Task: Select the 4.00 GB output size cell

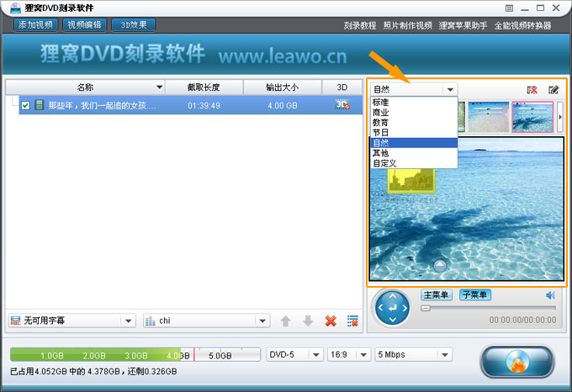Action: tap(283, 106)
